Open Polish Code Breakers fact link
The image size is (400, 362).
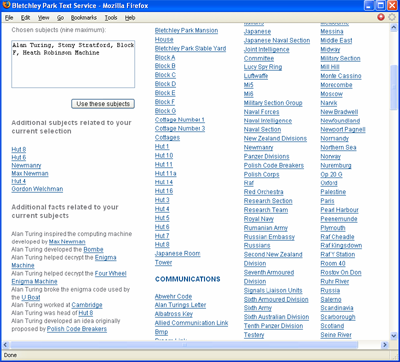coord(77,329)
